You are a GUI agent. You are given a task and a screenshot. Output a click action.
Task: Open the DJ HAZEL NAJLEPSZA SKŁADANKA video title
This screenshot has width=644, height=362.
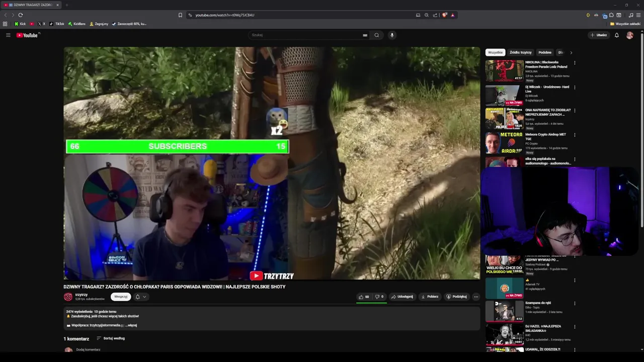(543, 328)
